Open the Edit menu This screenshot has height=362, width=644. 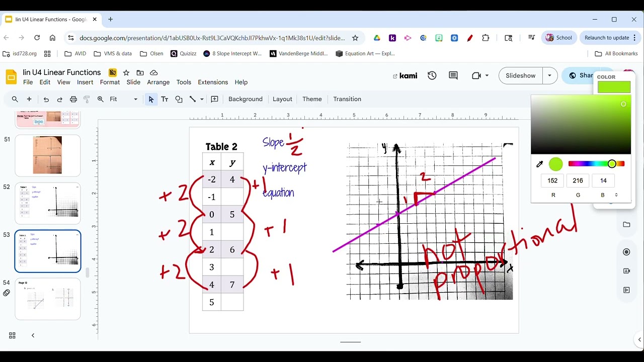[45, 82]
